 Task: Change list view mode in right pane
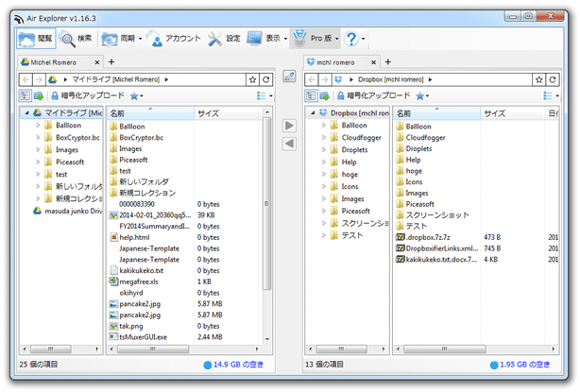coord(551,96)
